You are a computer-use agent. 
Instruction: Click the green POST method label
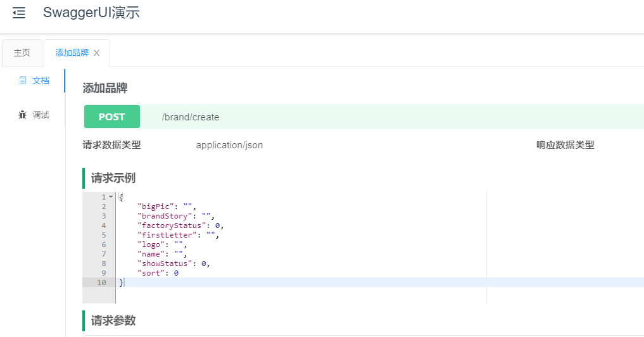coord(111,117)
